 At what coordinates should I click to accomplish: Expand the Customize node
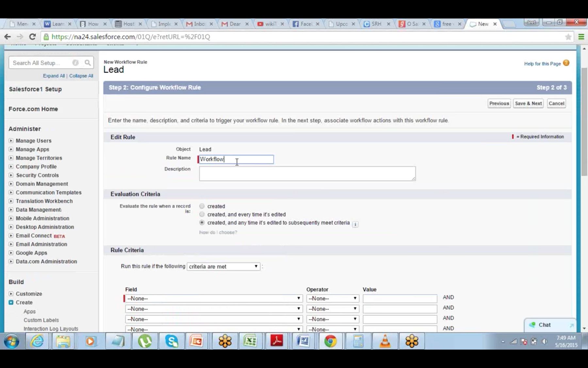click(x=11, y=294)
